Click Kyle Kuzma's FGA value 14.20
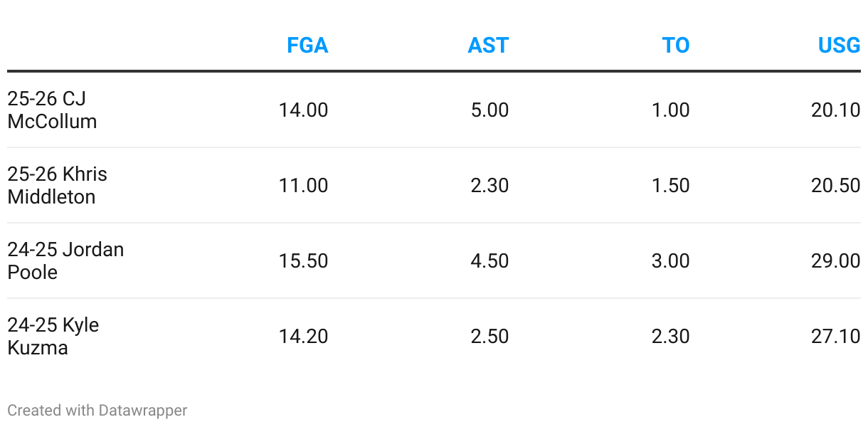Image resolution: width=868 pixels, height=427 pixels. [303, 337]
